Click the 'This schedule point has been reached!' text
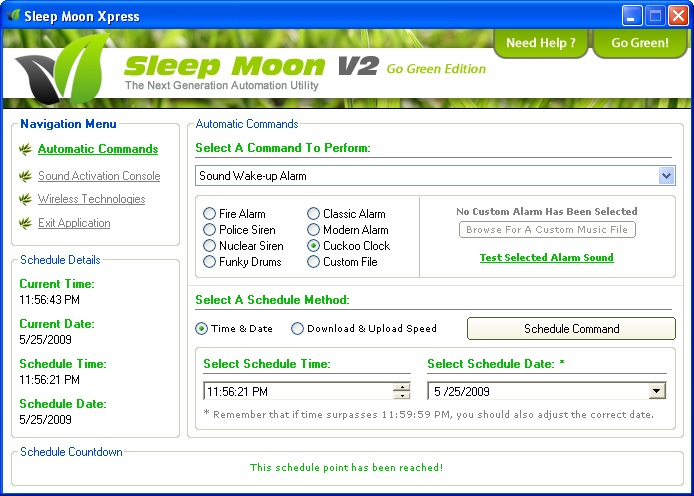Viewport: 694px width, 496px height. tap(347, 468)
